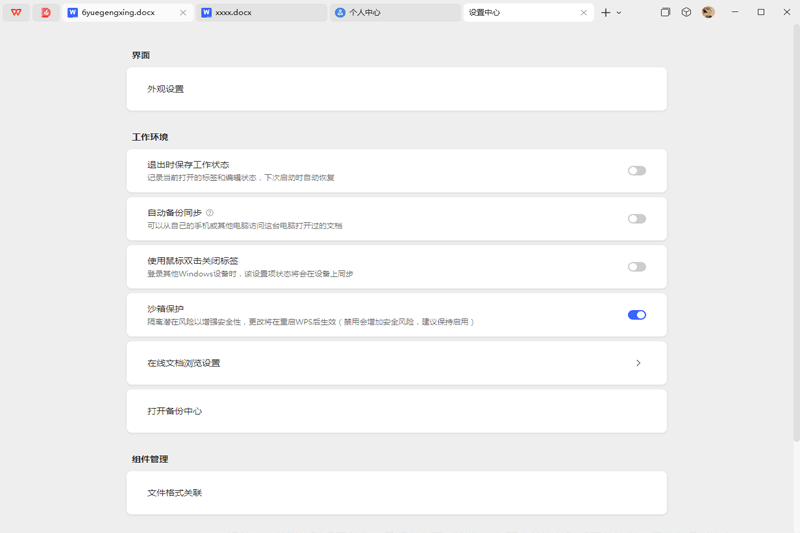The width and height of the screenshot is (800, 533).
Task: Open the dropdown arrow next to plus
Action: pos(619,13)
